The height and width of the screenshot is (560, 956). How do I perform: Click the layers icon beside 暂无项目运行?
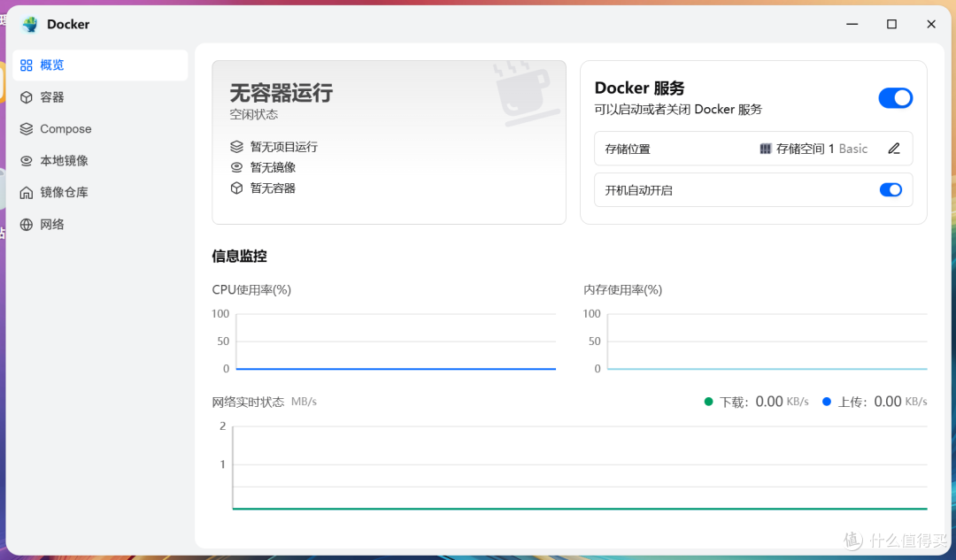point(236,147)
